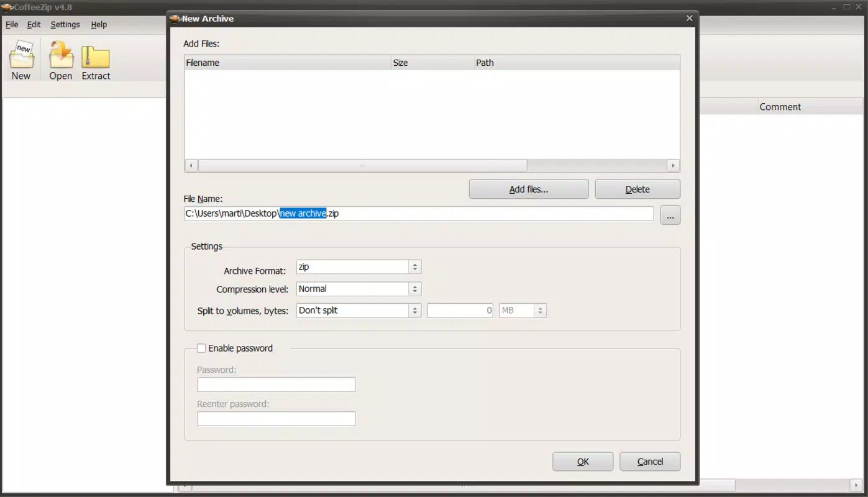868x497 pixels.
Task: Click the Open archive toolbar icon
Action: click(61, 61)
